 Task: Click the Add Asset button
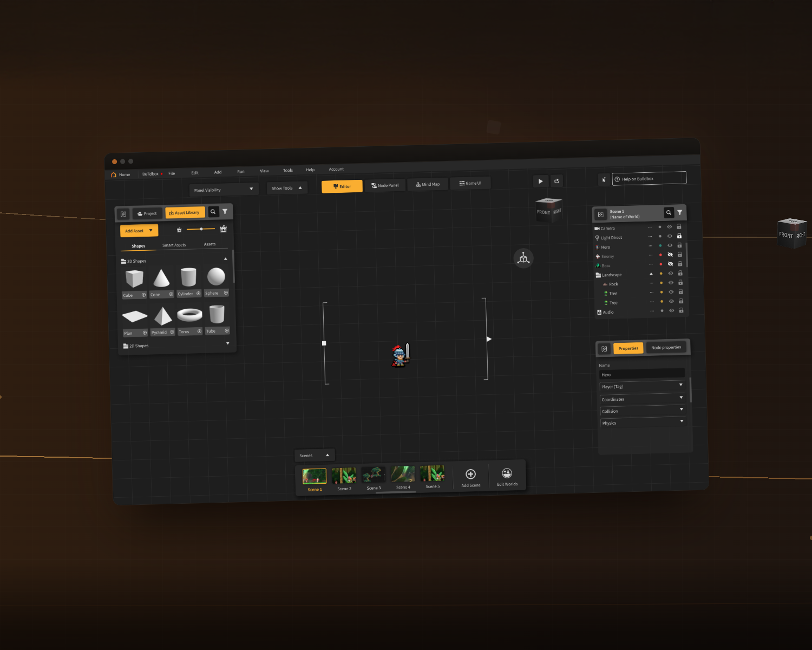pyautogui.click(x=139, y=231)
